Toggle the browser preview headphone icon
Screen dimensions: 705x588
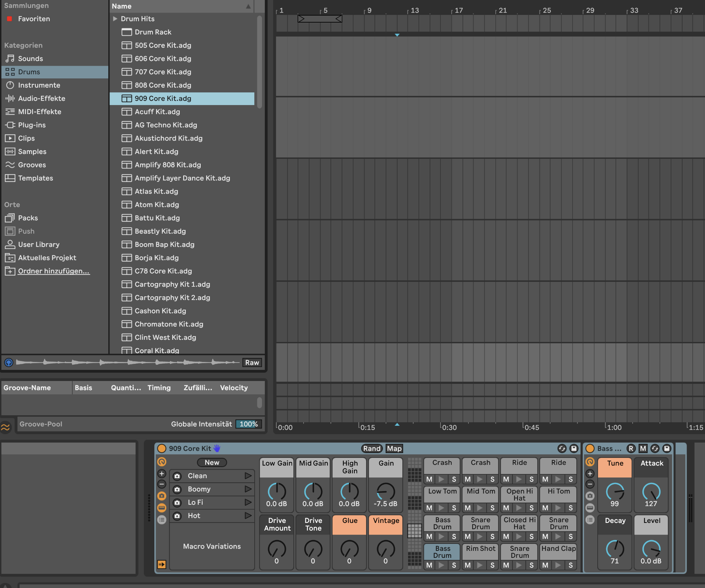[x=9, y=363]
